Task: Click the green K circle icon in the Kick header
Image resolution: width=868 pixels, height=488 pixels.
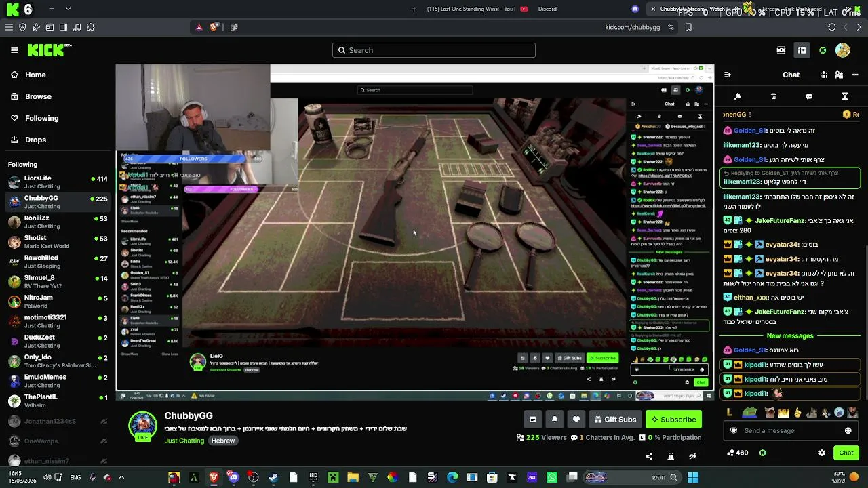Action: 823,50
